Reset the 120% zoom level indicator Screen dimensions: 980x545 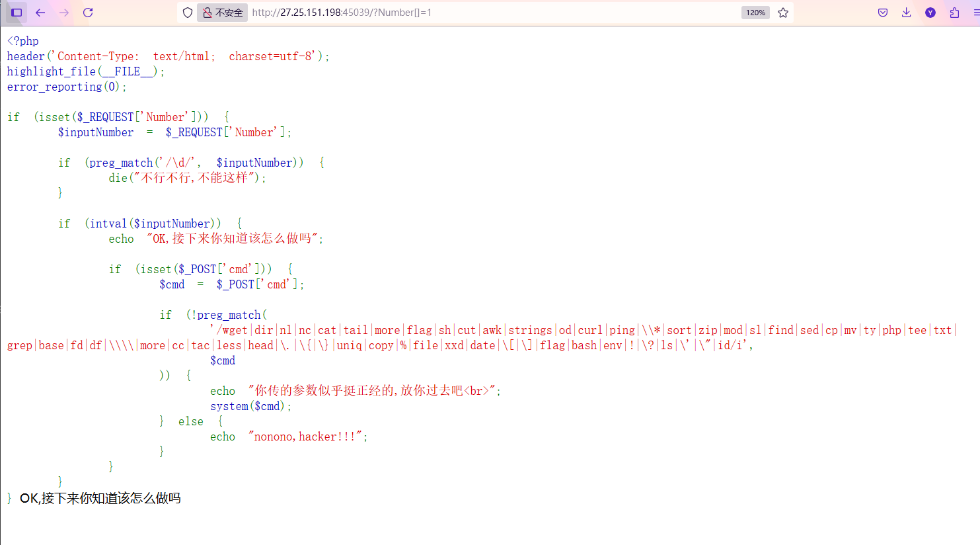pos(755,13)
